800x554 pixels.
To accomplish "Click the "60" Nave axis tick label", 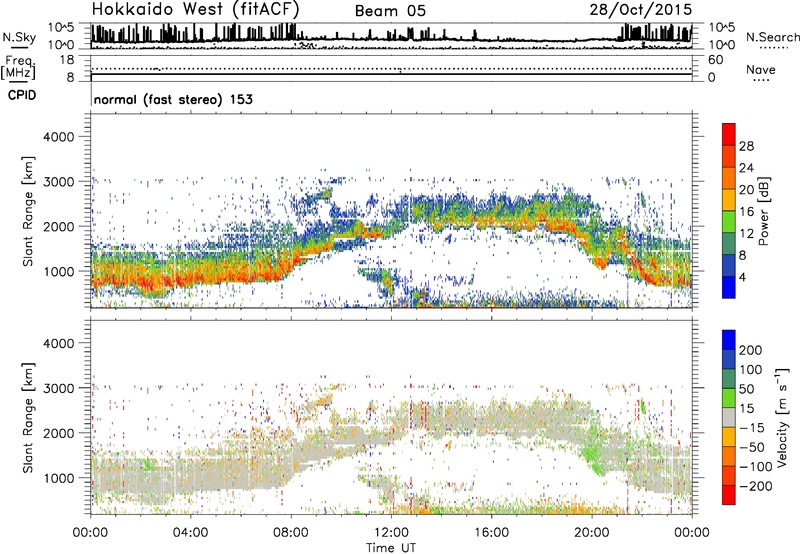I will point(715,60).
